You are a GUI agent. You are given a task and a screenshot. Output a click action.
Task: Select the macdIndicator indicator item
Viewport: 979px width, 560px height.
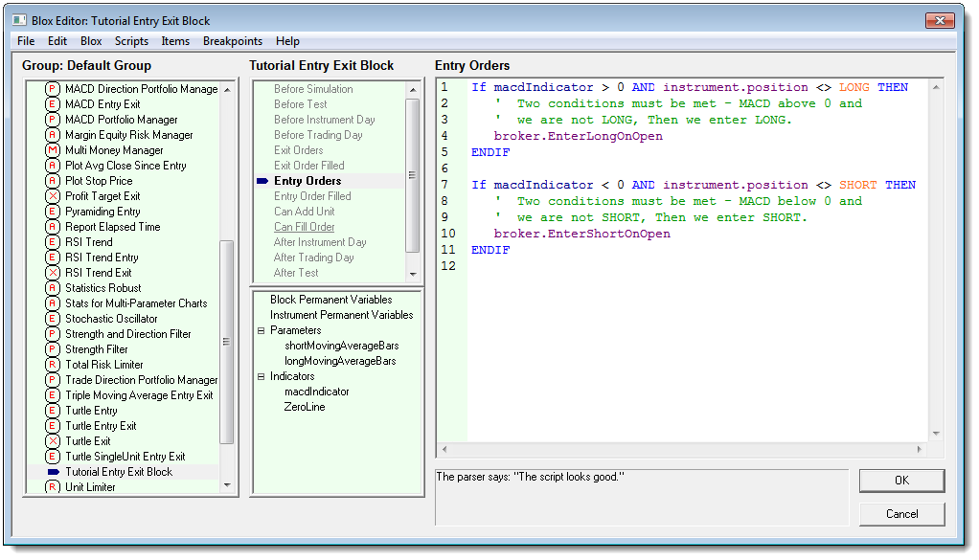pos(316,392)
